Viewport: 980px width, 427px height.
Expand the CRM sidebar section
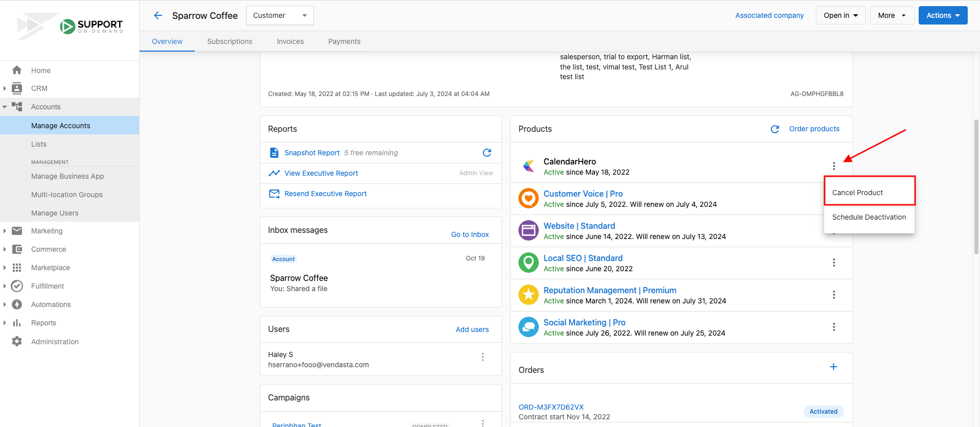pyautogui.click(x=5, y=88)
